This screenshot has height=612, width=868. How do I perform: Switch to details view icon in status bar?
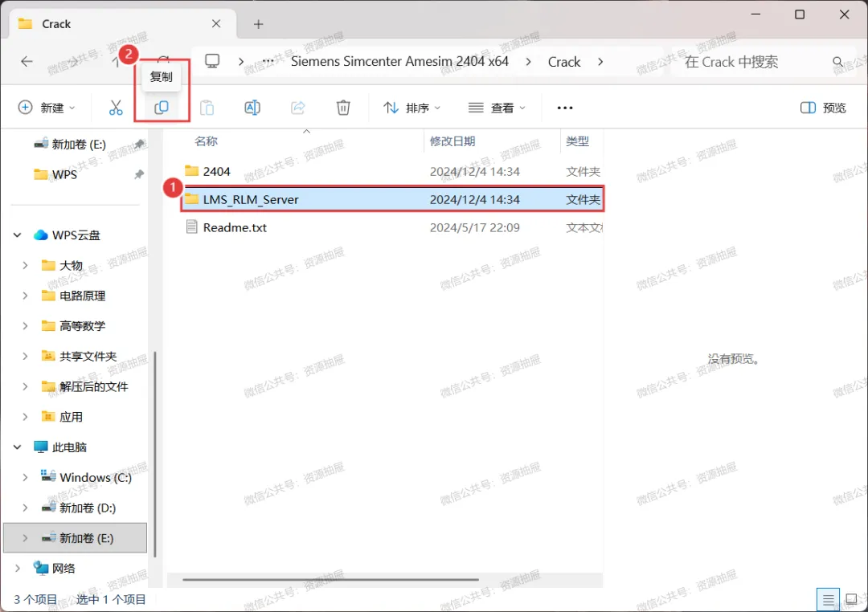[x=828, y=599]
